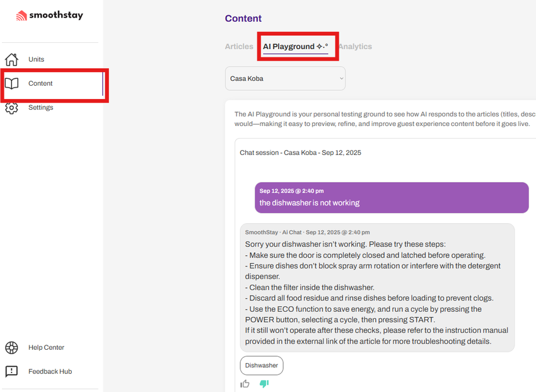This screenshot has height=392, width=536.
Task: Go to Units in the sidebar
Action: pyautogui.click(x=36, y=59)
